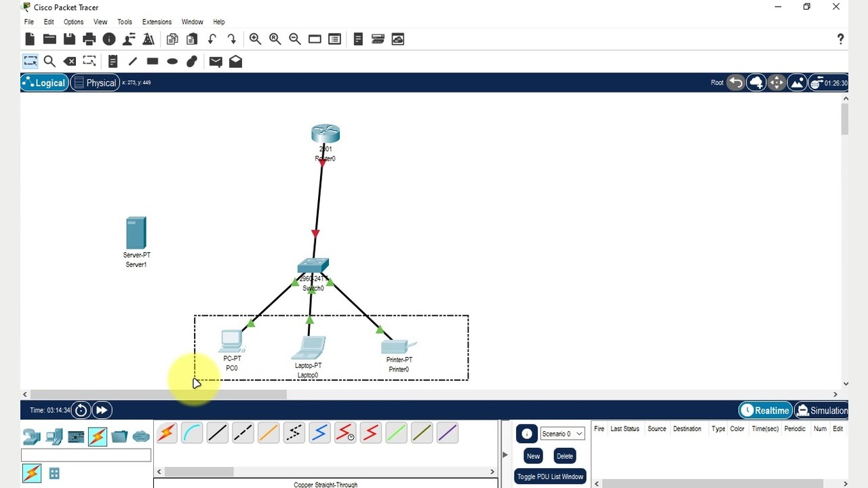868x488 pixels.
Task: Switch to Simulation mode
Action: click(x=821, y=410)
